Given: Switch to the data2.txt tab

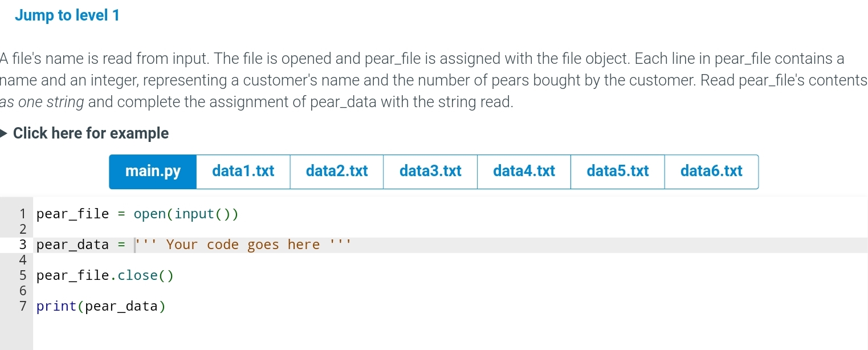Looking at the screenshot, I should click(336, 171).
